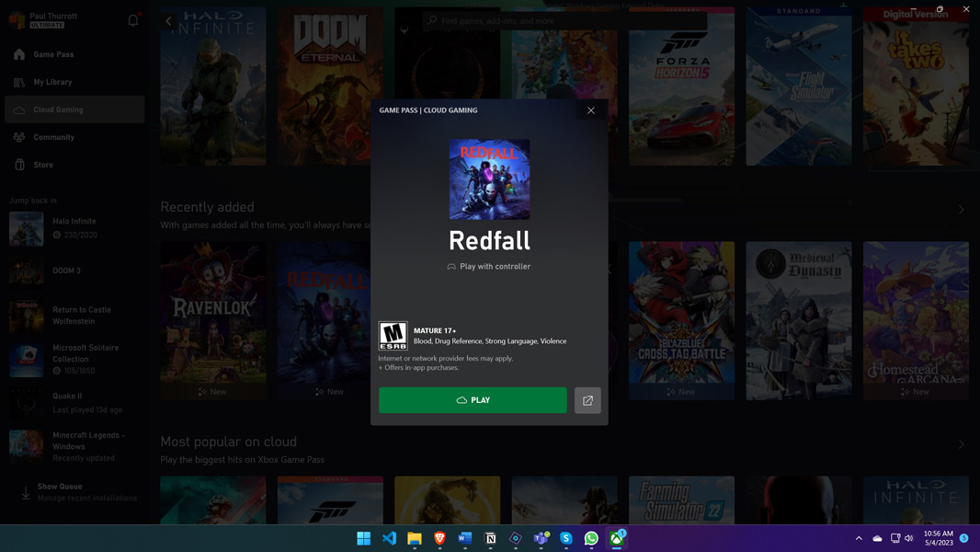The image size is (980, 552).
Task: Select the Cloud Gaming cloud icon
Action: (x=19, y=109)
